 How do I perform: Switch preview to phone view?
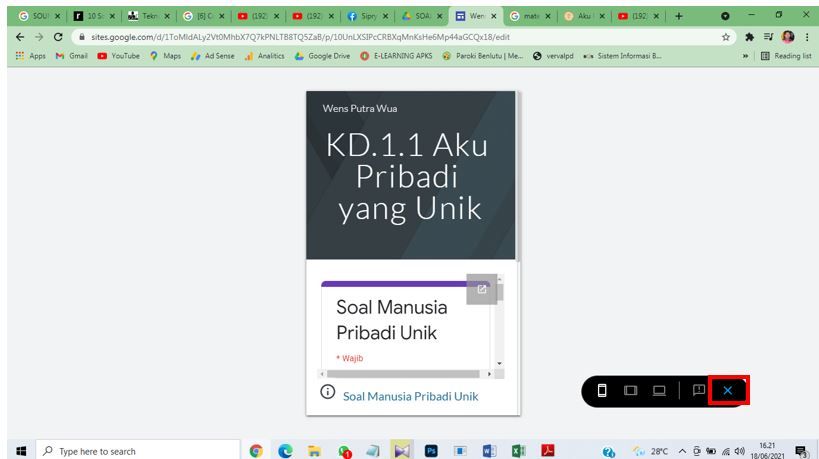pos(602,391)
